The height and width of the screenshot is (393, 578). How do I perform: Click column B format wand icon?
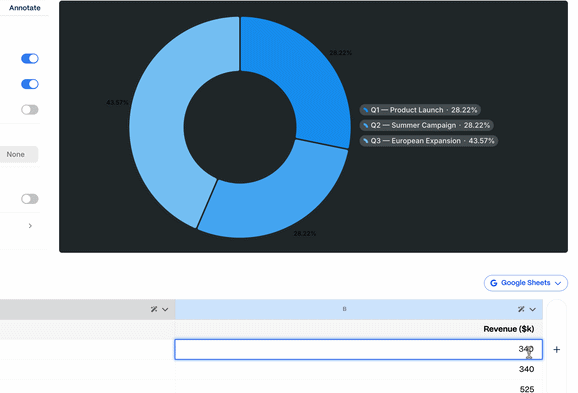(521, 309)
